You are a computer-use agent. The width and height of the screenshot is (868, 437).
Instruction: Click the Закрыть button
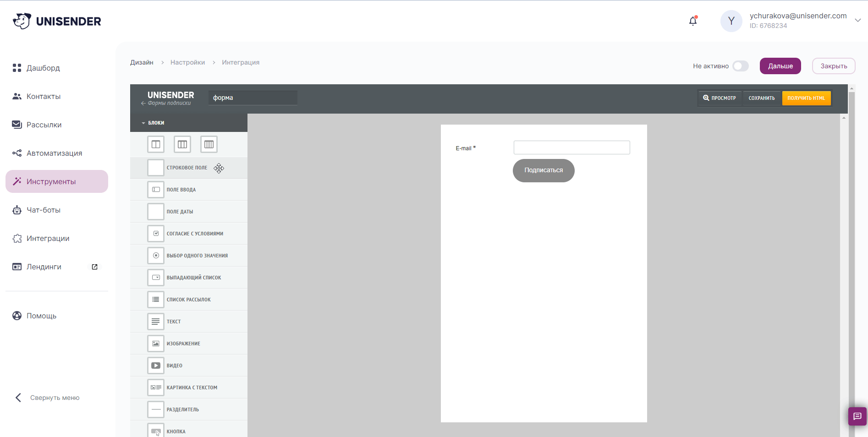[x=834, y=66]
